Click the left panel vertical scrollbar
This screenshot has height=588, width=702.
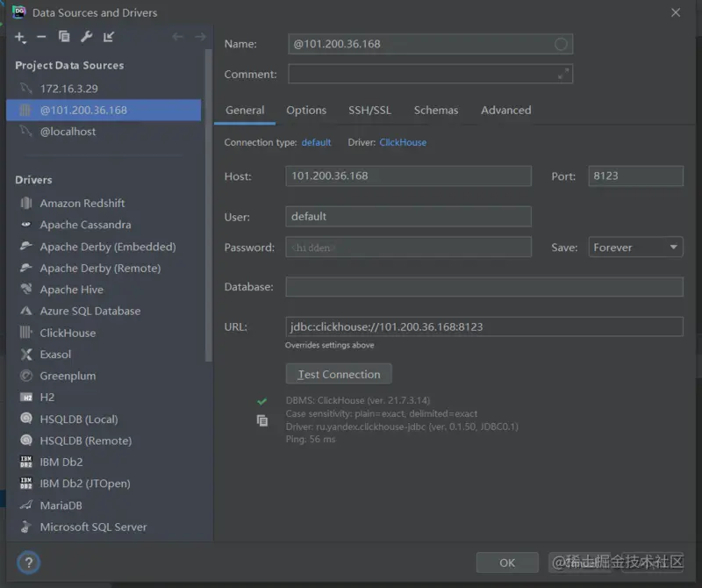click(208, 205)
